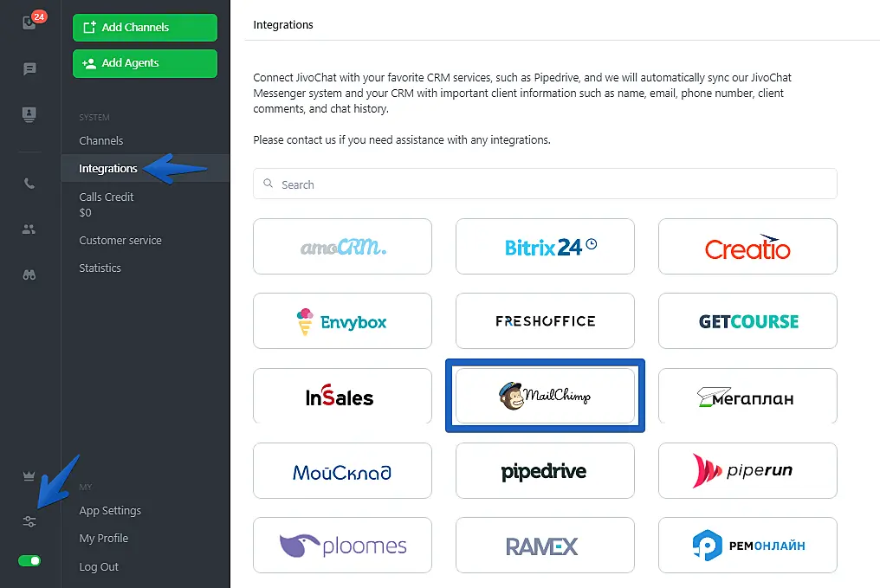The height and width of the screenshot is (588, 880).
Task: Select the Bitrix24 integration card
Action: [545, 246]
